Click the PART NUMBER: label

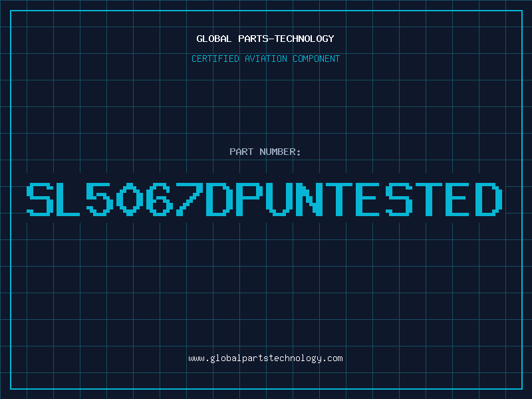265,152
